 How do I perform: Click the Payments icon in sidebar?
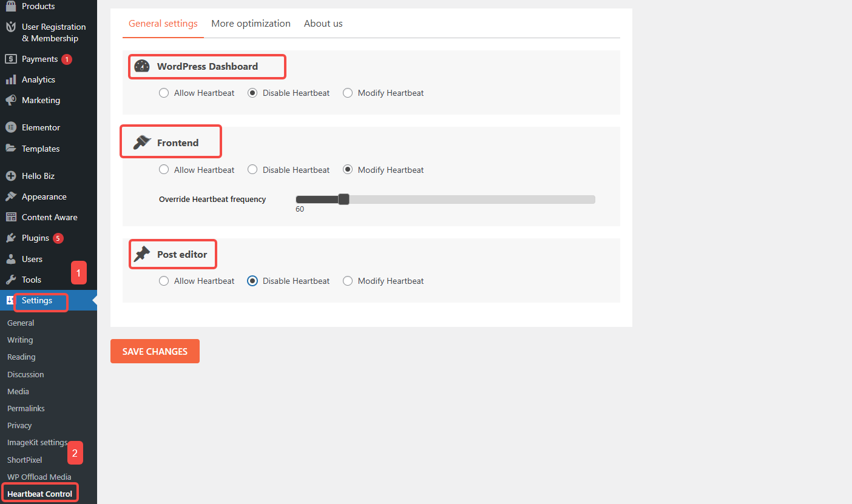tap(10, 59)
